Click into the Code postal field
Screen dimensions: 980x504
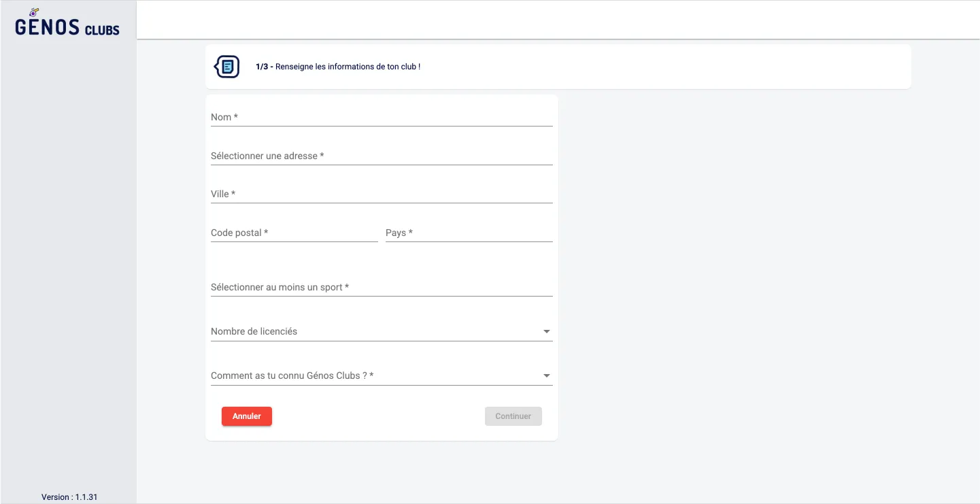coord(294,233)
